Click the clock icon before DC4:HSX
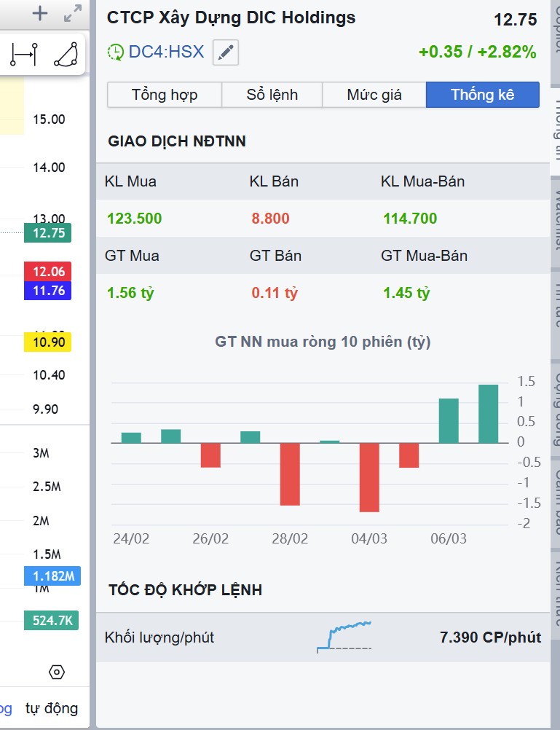 pyautogui.click(x=116, y=52)
